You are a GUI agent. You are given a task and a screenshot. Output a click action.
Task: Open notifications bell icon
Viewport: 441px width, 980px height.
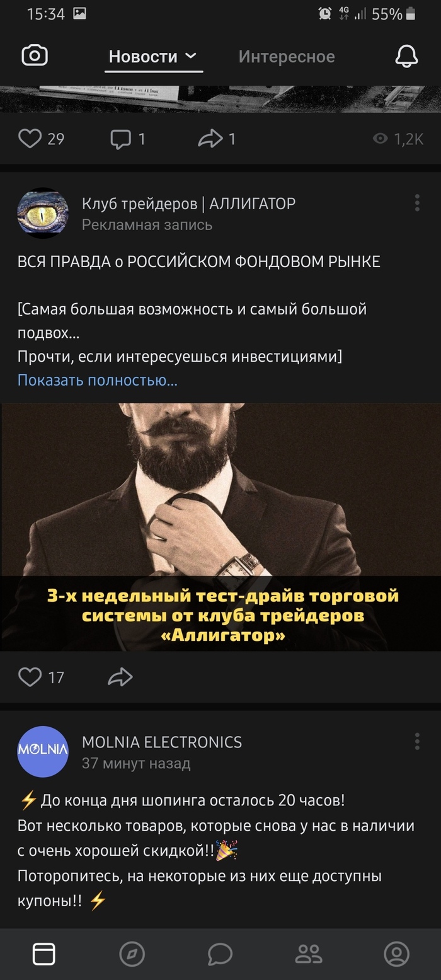tap(406, 56)
